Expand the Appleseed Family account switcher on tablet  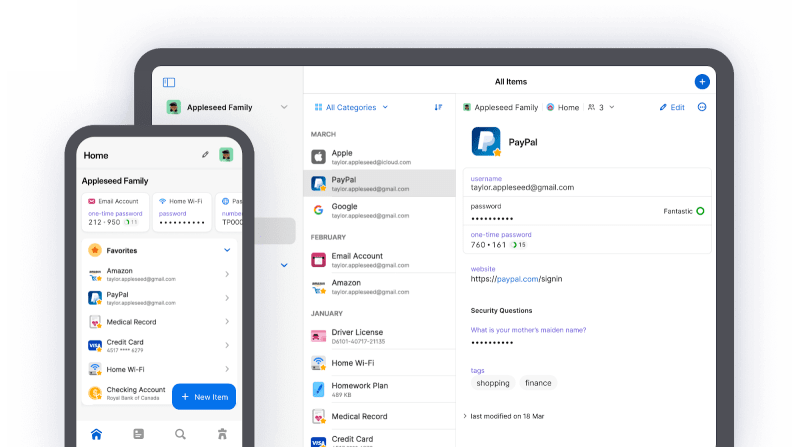[227, 107]
